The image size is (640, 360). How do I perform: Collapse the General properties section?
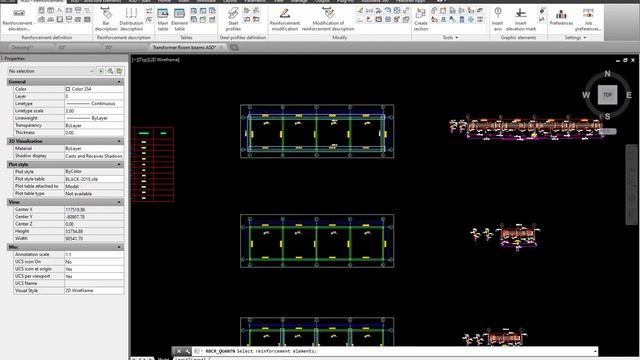pos(119,82)
